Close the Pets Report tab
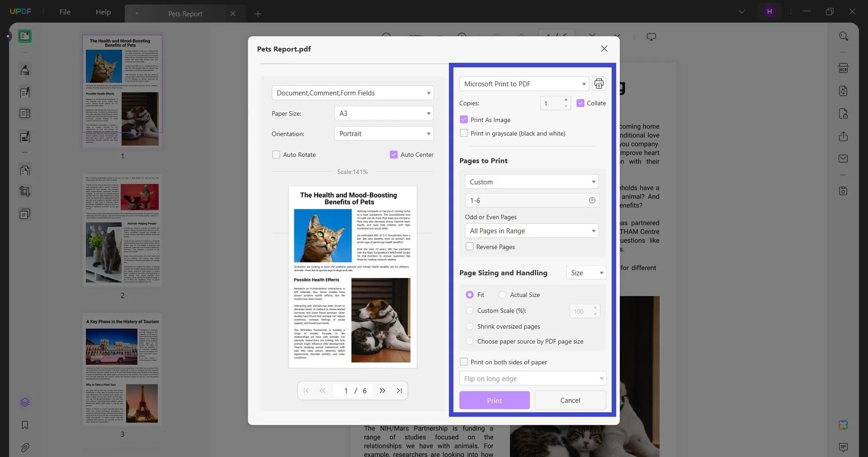The width and height of the screenshot is (868, 457). [x=233, y=14]
